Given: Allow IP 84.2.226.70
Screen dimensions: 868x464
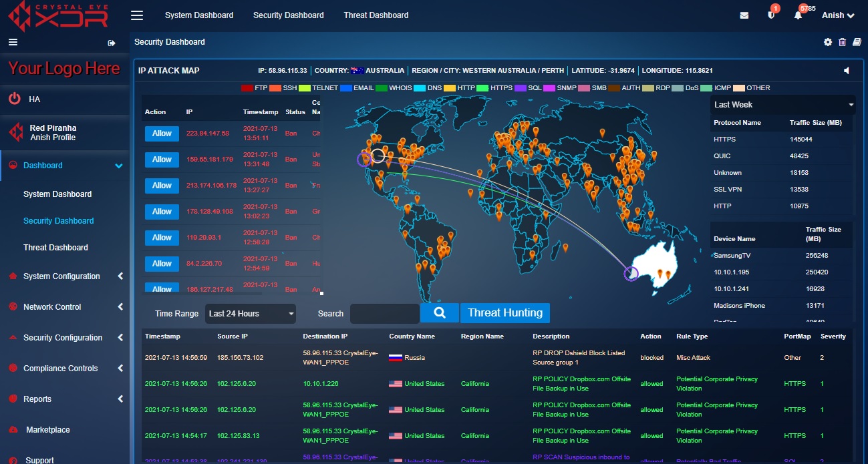Looking at the screenshot, I should click(x=162, y=263).
